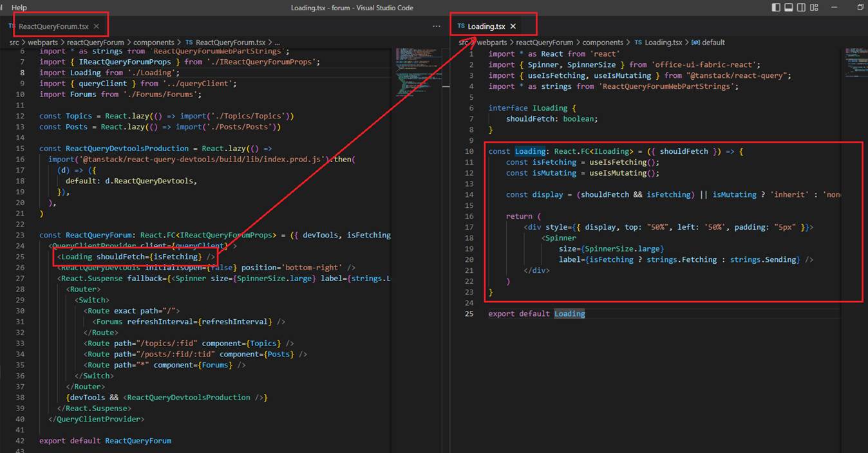Open the Customize Layout icon
This screenshot has height=453, width=868.
(x=815, y=8)
